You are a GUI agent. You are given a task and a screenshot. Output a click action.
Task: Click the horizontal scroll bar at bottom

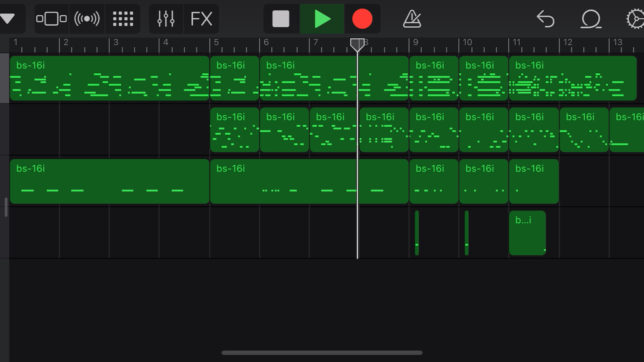tap(322, 353)
